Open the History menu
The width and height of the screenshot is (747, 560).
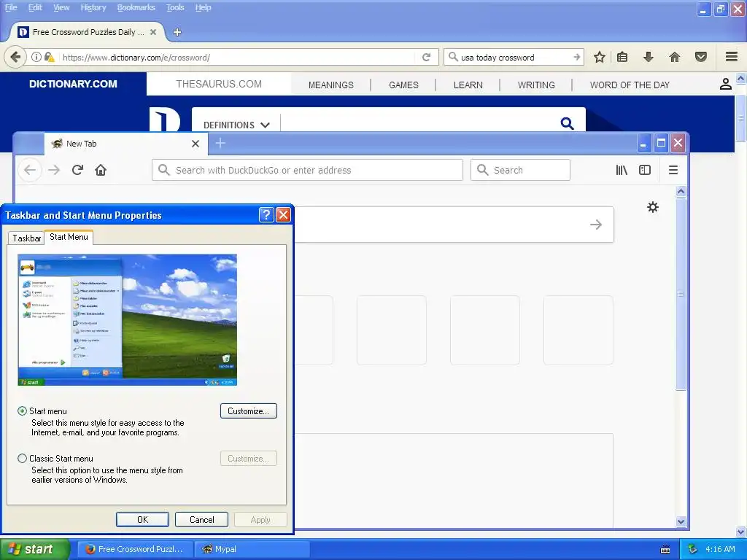coord(93,7)
